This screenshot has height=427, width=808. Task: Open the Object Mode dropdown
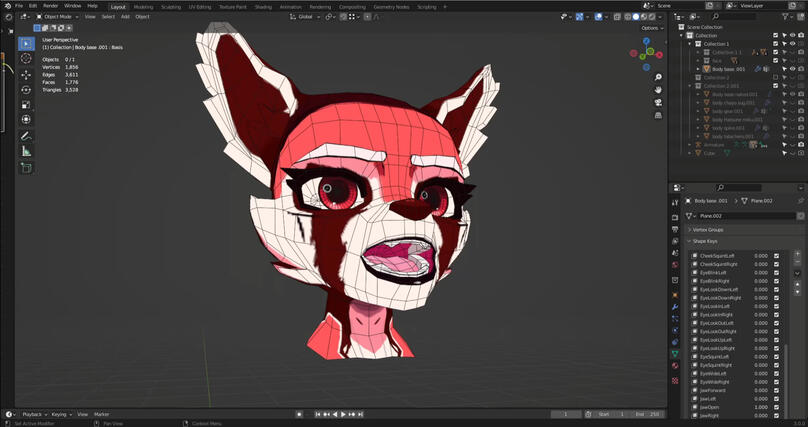point(58,17)
